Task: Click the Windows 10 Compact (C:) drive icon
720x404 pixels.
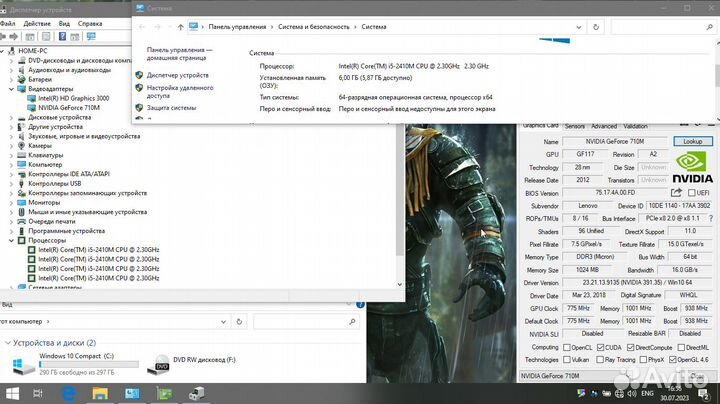Action: 22,365
